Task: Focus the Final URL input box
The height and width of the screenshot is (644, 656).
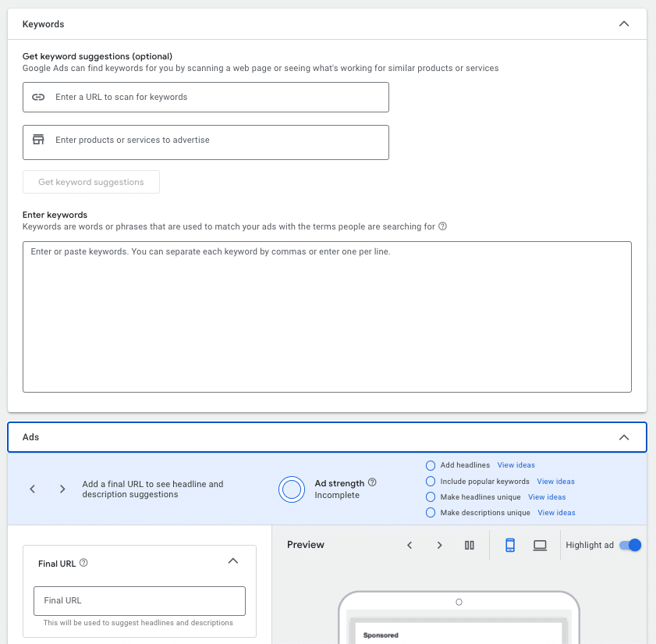Action: click(x=140, y=601)
